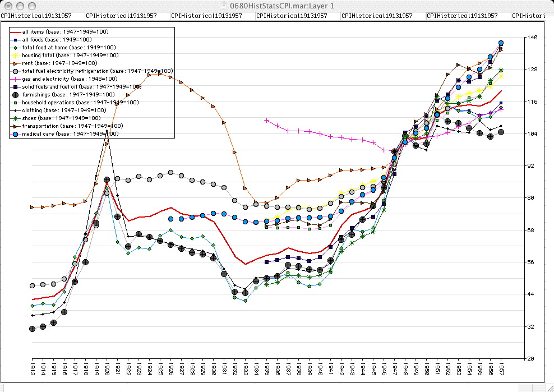Click the yellow star housing total marker
554x392 pixels.
(15, 56)
